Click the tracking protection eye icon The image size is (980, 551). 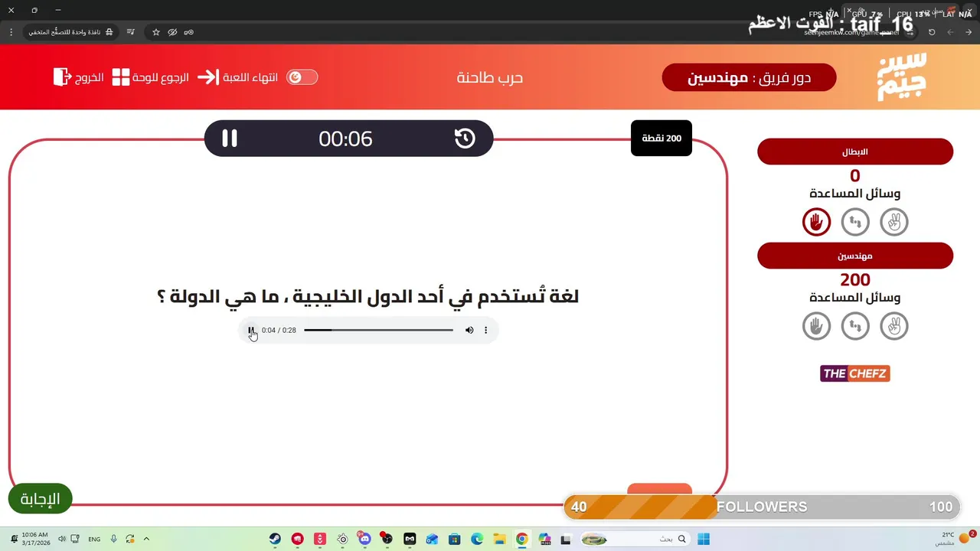(172, 32)
